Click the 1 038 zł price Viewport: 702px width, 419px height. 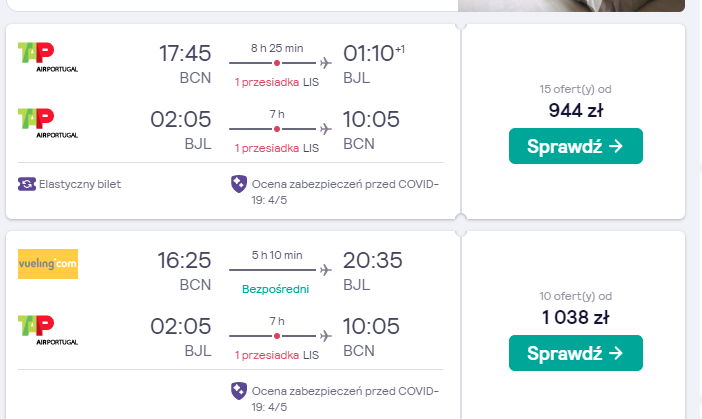click(575, 317)
